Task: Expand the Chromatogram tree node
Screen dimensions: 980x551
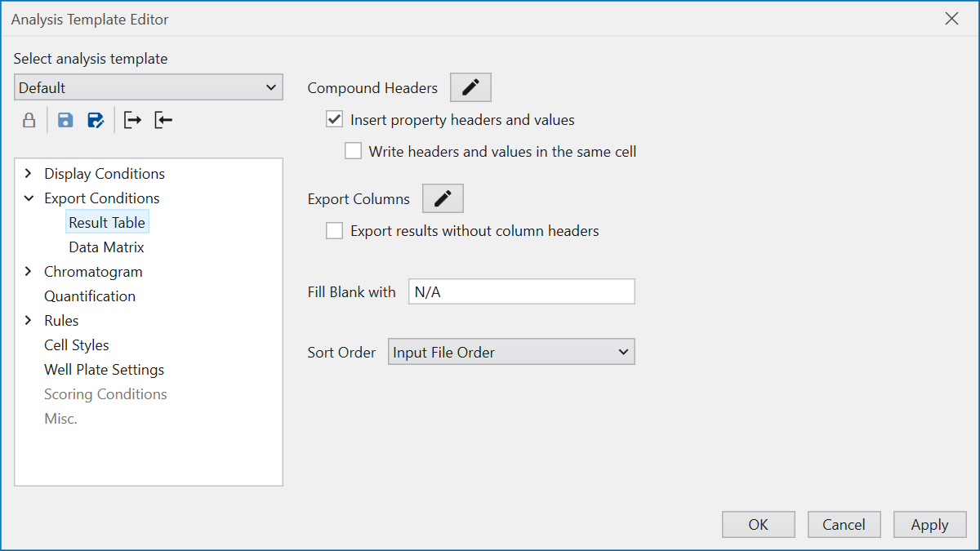Action: tap(29, 272)
